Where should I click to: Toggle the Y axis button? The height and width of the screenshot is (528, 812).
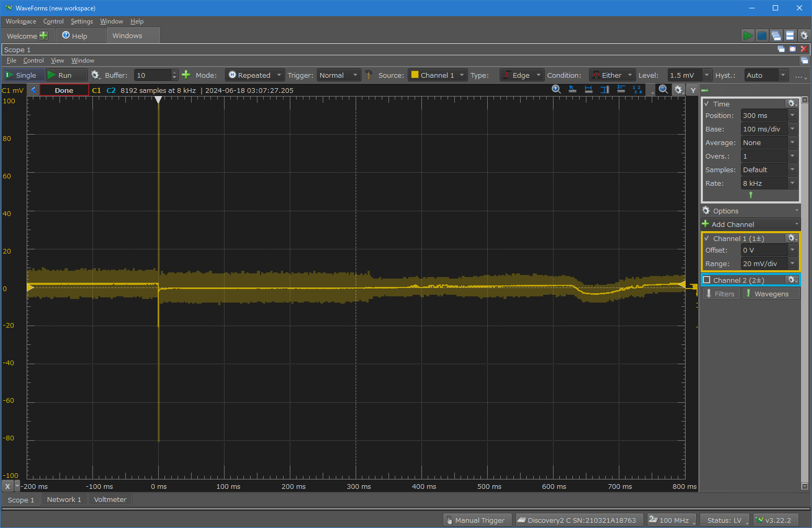(x=693, y=90)
